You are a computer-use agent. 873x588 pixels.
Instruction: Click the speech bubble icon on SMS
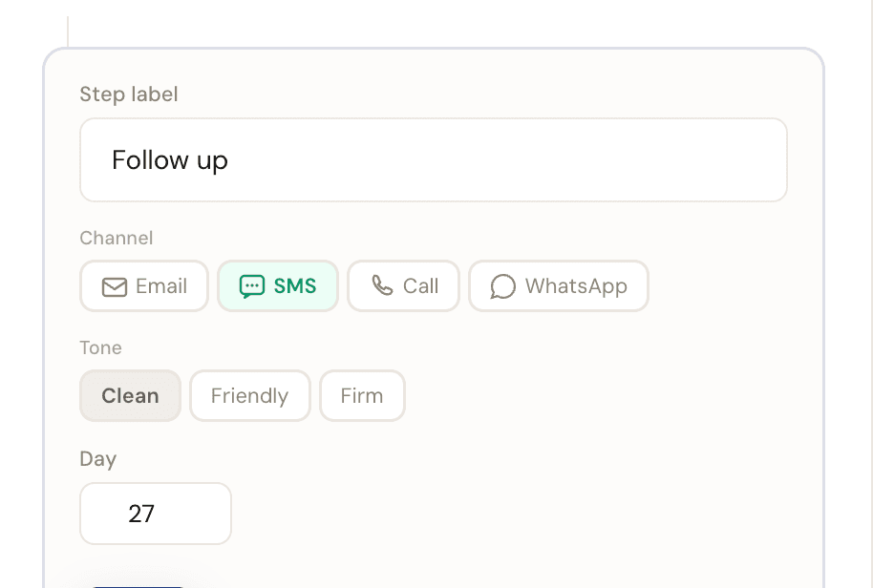tap(251, 286)
